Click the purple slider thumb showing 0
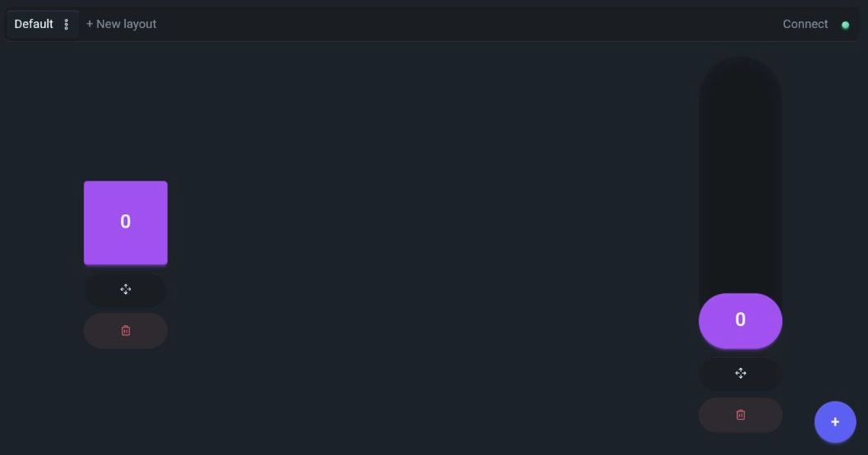This screenshot has width=868, height=455. pyautogui.click(x=740, y=320)
